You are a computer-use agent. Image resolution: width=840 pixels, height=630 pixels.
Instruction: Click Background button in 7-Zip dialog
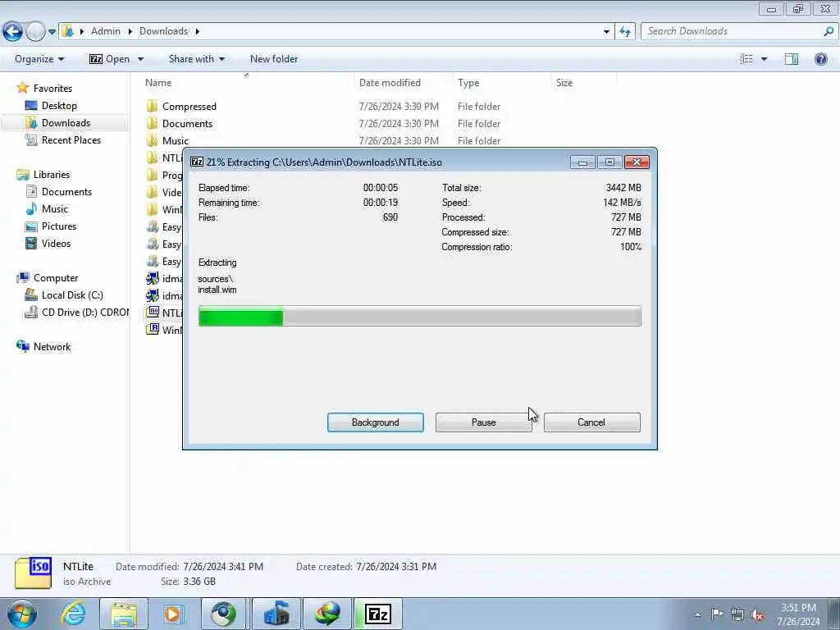376,422
